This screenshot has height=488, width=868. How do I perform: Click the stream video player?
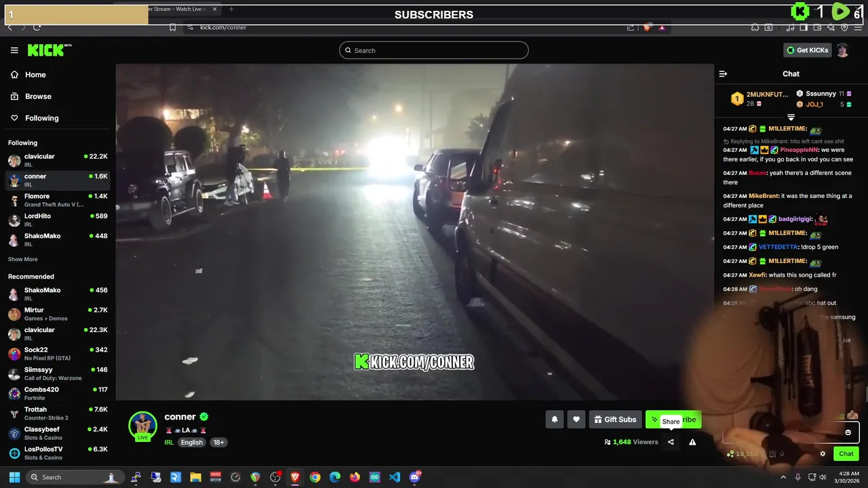(x=414, y=232)
